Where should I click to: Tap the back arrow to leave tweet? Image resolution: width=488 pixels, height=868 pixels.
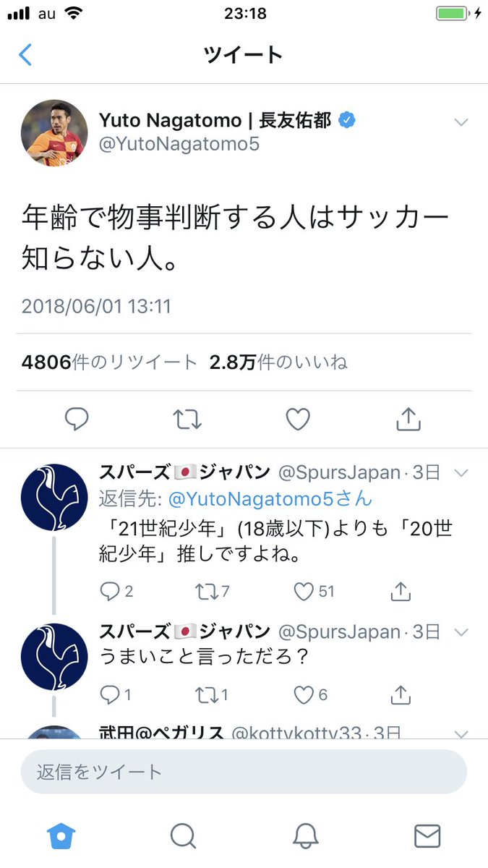(25, 54)
